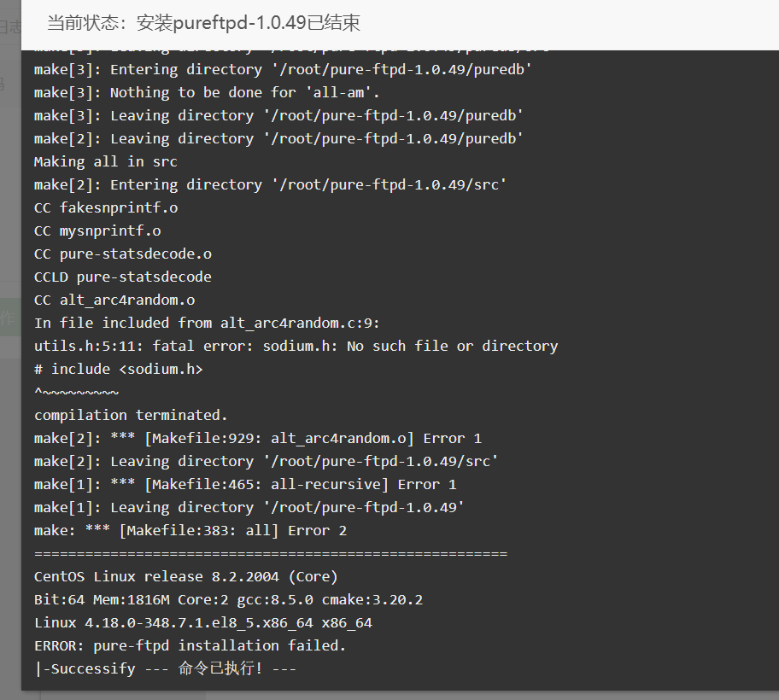Click the Linux kernel 4.18.0-348 version line
Viewport: 779px width, 700px height.
[203, 622]
